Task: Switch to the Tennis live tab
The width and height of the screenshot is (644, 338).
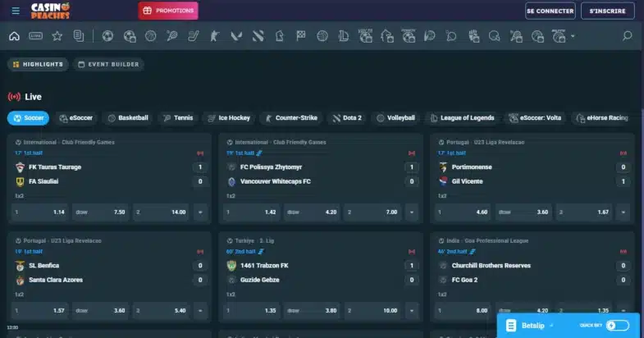Action: point(178,118)
